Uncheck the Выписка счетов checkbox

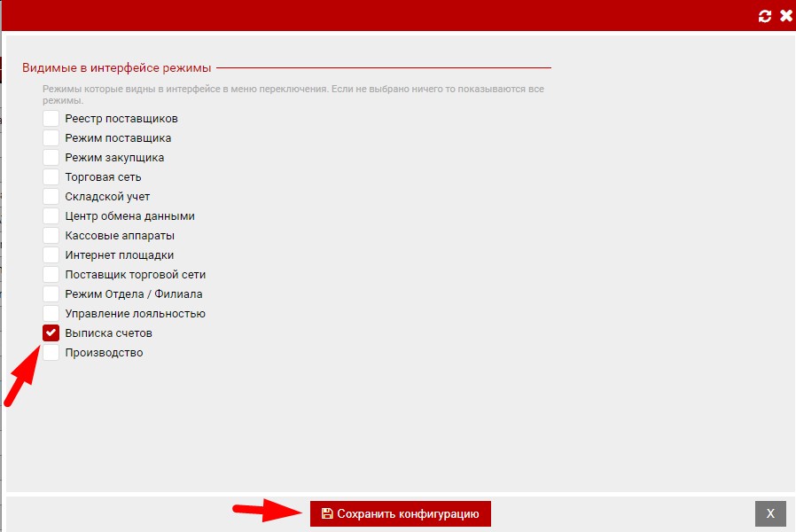(x=51, y=332)
